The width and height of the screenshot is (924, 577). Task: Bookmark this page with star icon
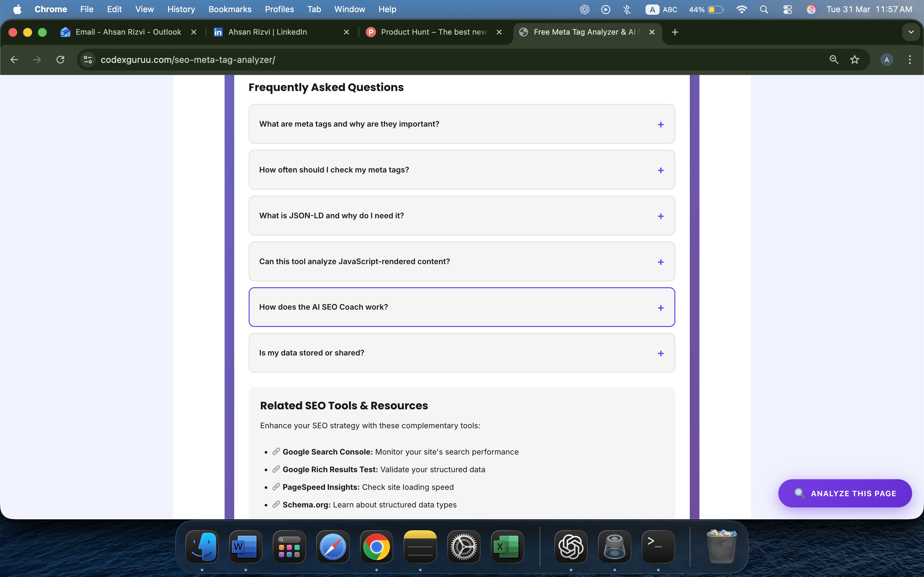(x=854, y=60)
